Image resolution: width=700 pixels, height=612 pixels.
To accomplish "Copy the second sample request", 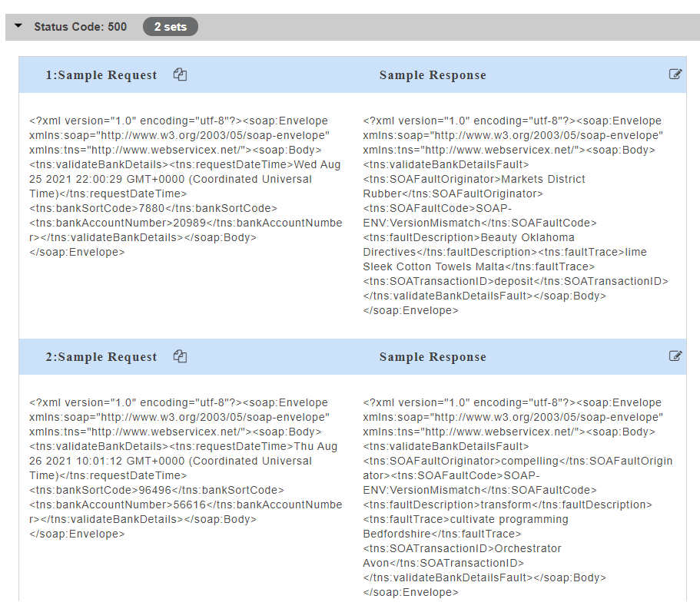I will coord(180,356).
